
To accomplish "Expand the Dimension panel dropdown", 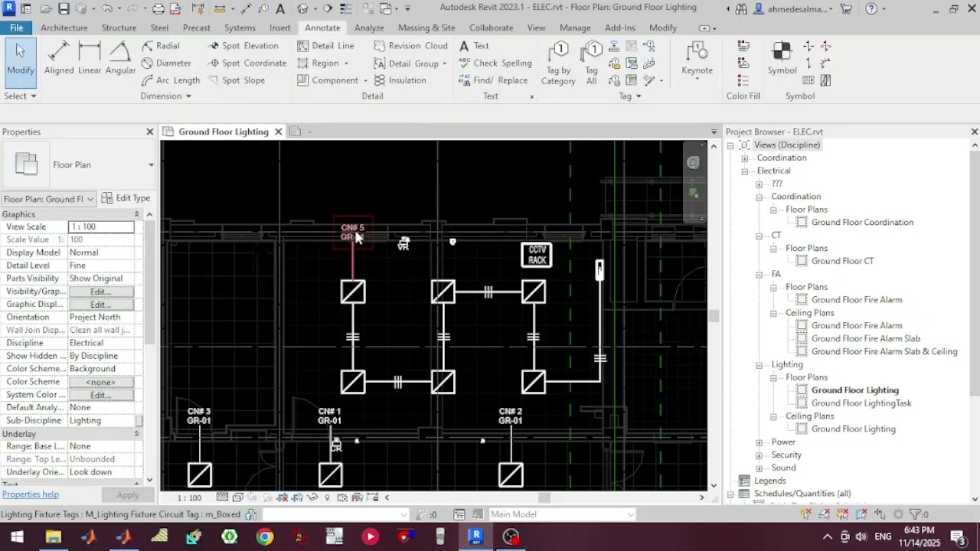I will click(x=165, y=96).
